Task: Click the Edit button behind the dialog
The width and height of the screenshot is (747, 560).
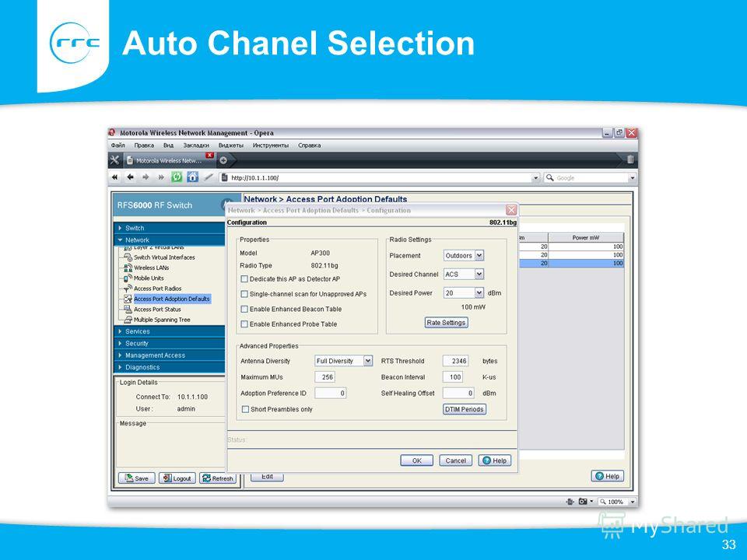Action: [267, 477]
